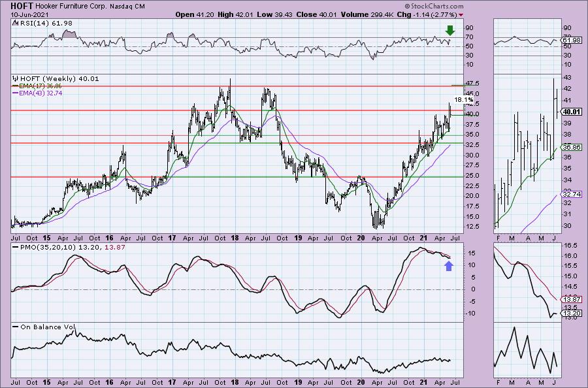
Task: Click the 13.20 PMO value tag
Action: [x=572, y=314]
